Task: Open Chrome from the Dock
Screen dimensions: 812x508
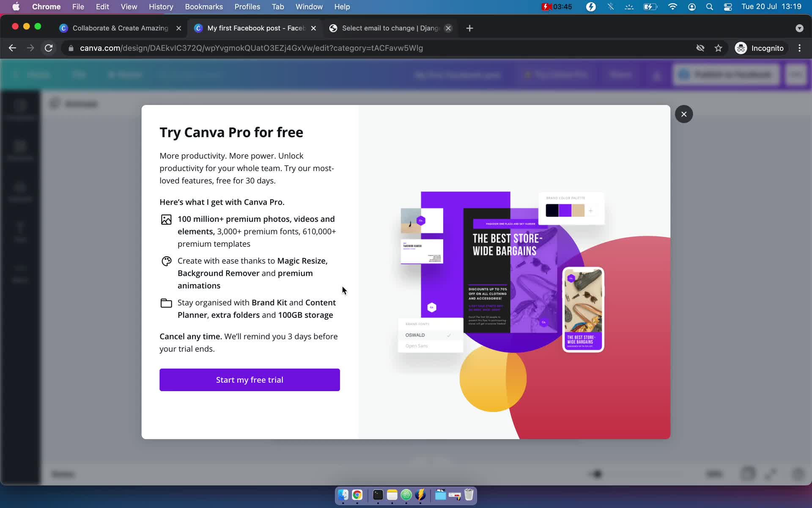Action: point(357,494)
